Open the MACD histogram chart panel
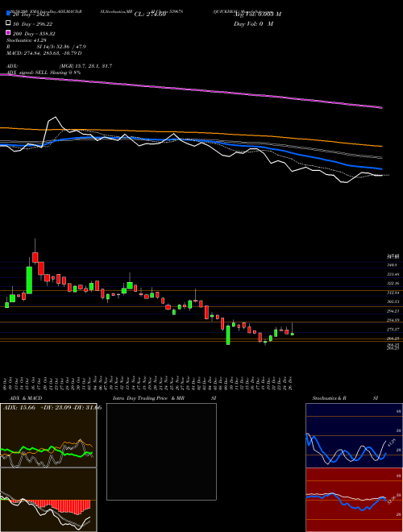The width and height of the screenshot is (403, 532). [48, 500]
